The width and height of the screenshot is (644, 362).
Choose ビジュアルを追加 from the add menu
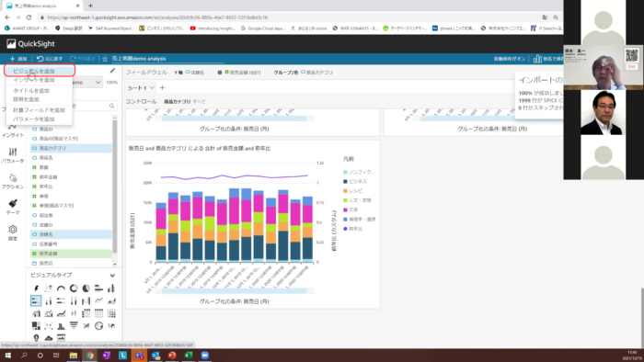click(40, 71)
